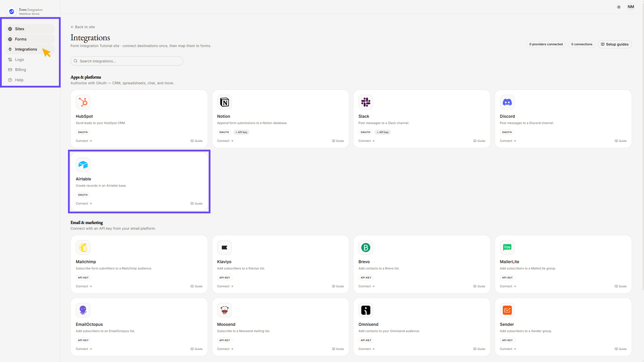Click the Airtable logo icon
Viewport: 644px width, 362px height.
83,165
